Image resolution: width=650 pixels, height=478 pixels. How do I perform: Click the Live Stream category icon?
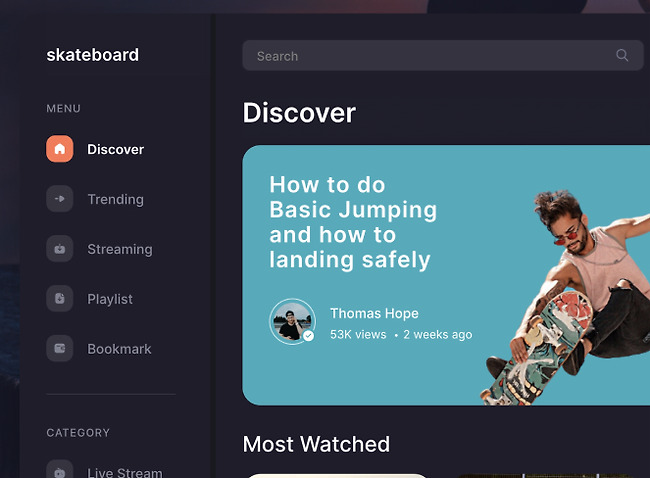point(60,471)
